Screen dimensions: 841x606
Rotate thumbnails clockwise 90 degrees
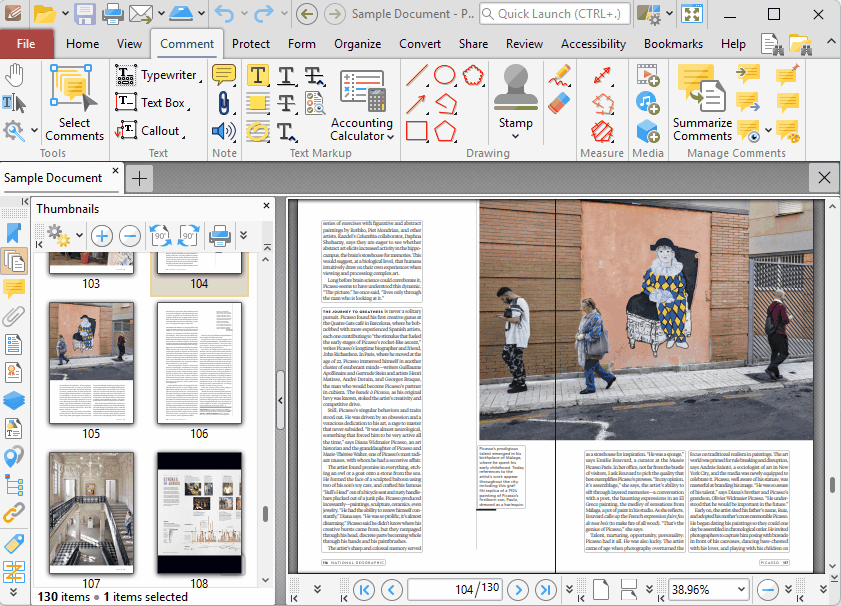[188, 237]
